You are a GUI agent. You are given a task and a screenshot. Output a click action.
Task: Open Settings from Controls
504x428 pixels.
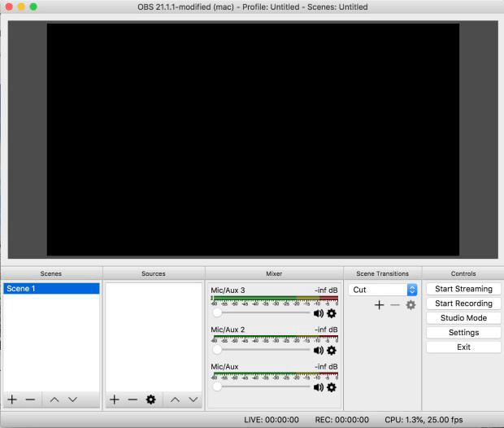[463, 333]
